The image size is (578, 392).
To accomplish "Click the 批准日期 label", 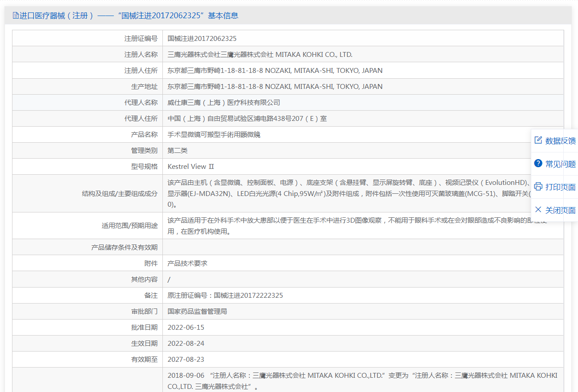I will [144, 328].
